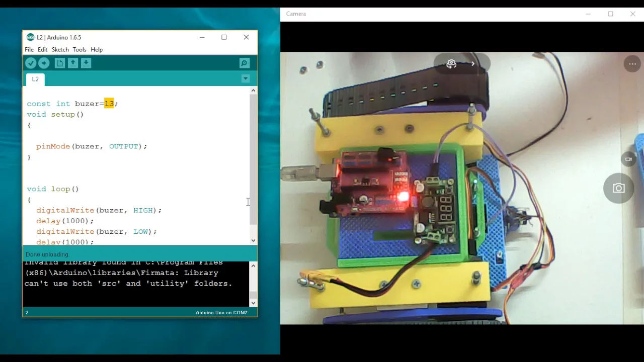Click 'const int' in the first code line

click(x=48, y=104)
